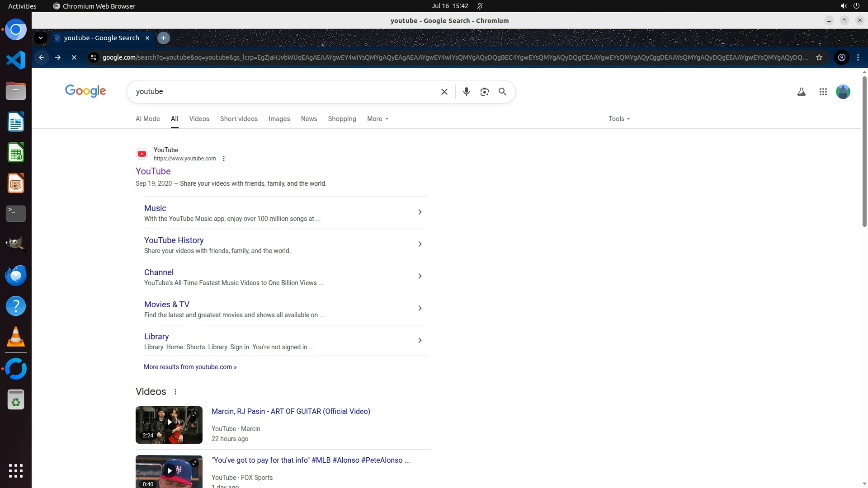The width and height of the screenshot is (868, 488).
Task: Click the voice search microphone icon
Action: click(466, 92)
